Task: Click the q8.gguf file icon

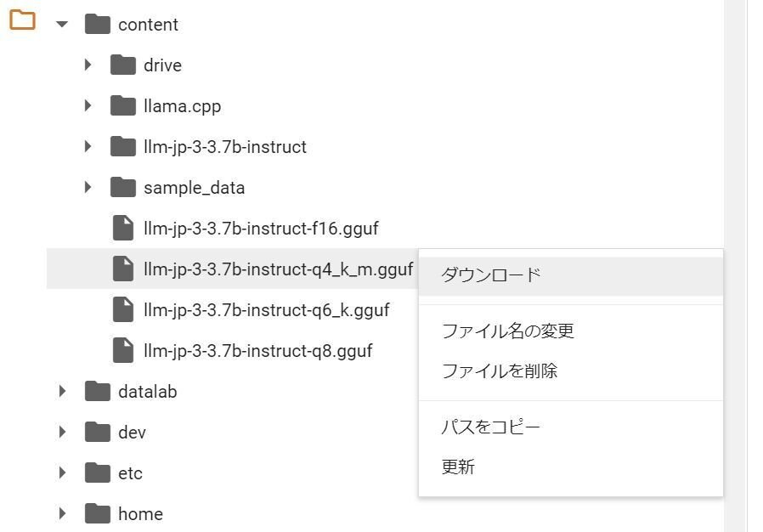Action: tap(122, 350)
